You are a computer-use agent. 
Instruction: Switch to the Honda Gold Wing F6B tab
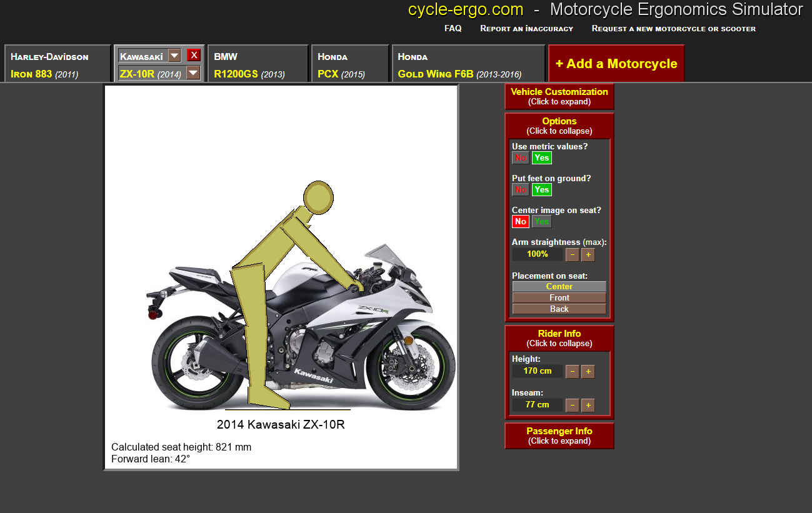point(469,64)
